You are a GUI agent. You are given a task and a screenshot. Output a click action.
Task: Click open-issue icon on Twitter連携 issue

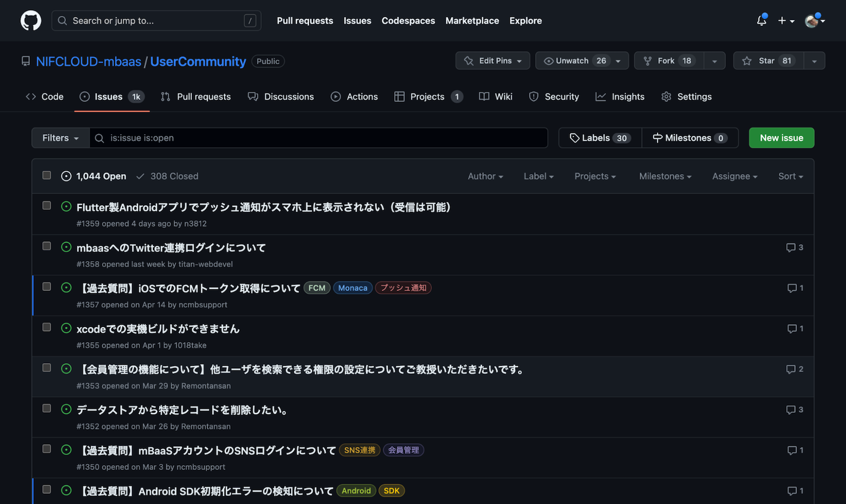(x=66, y=247)
